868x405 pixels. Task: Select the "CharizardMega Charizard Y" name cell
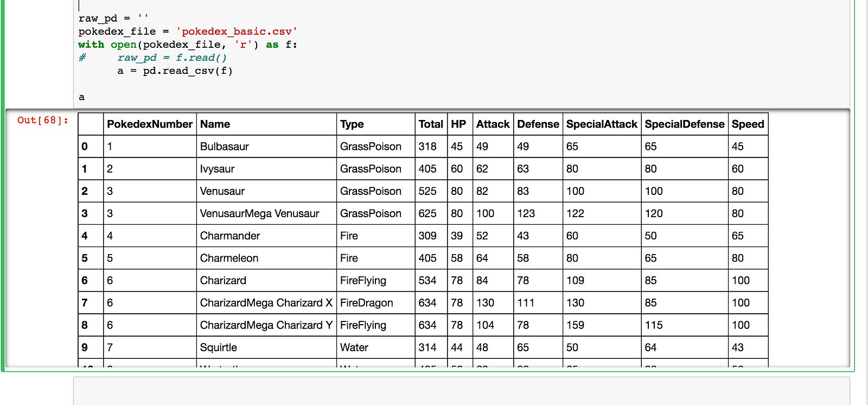pyautogui.click(x=266, y=325)
